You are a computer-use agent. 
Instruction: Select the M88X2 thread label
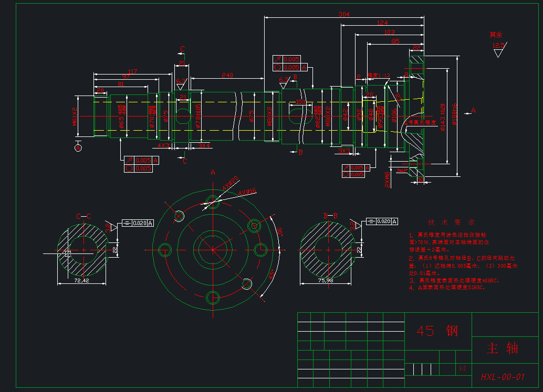328,116
